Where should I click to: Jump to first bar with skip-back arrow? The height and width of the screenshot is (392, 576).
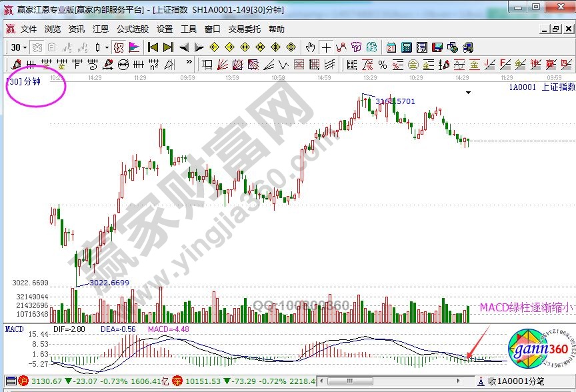[153, 47]
